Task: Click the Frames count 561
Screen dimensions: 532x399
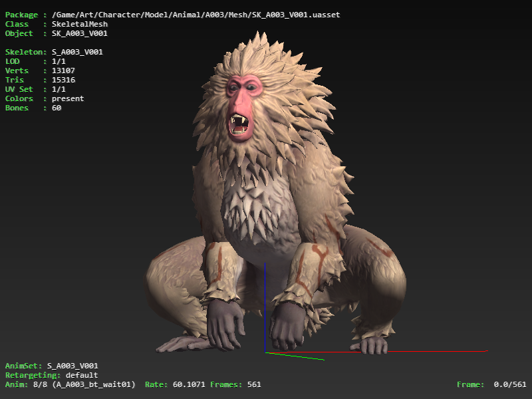Action: pos(254,385)
